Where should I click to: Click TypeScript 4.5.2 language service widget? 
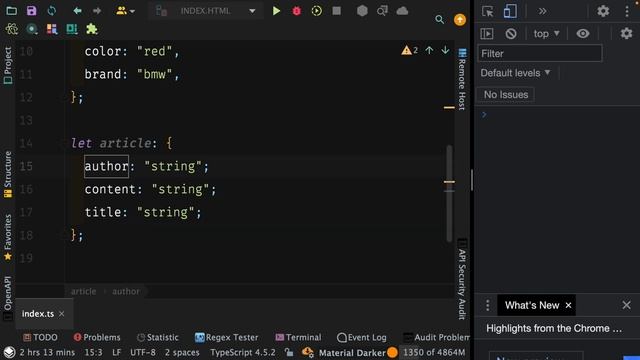pyautogui.click(x=243, y=352)
